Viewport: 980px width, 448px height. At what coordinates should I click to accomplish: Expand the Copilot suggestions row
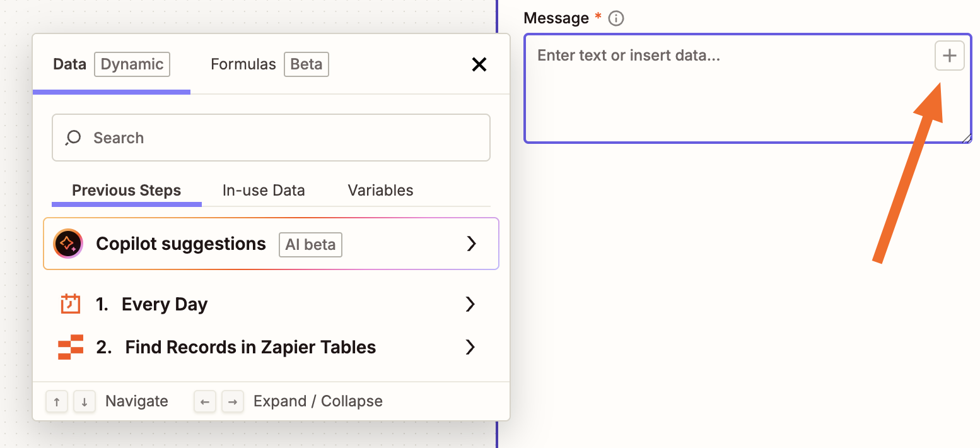point(472,244)
